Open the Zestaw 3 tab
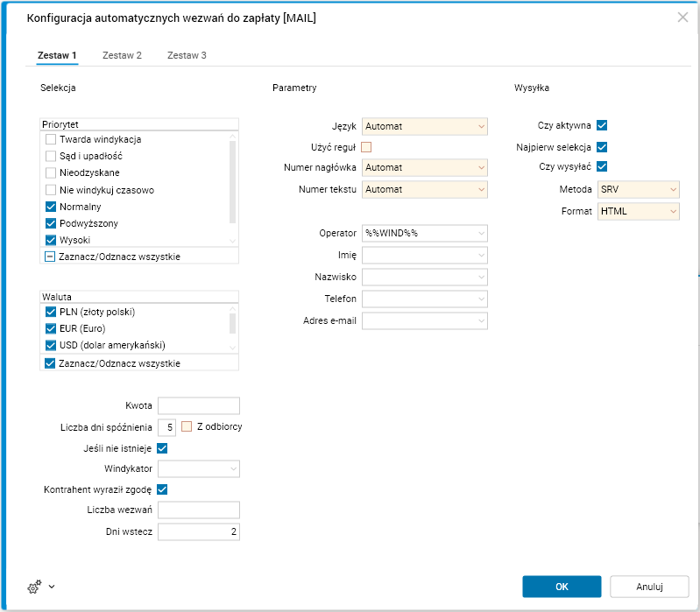Screen dimensions: 700x612 point(187,55)
